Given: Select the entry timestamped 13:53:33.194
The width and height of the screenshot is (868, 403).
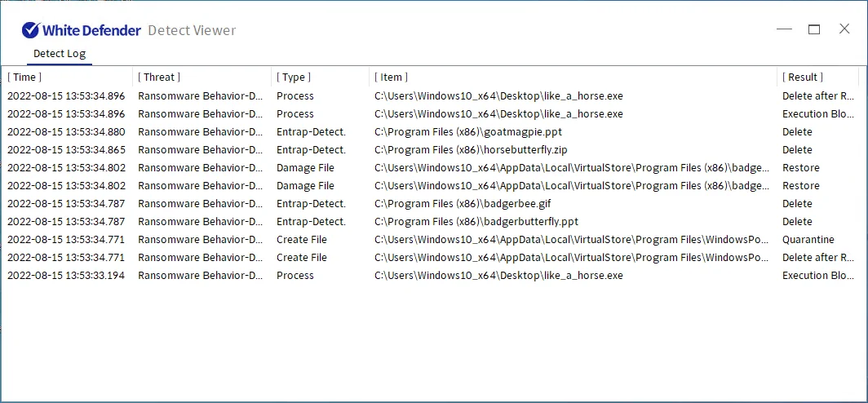Looking at the screenshot, I should pos(66,275).
